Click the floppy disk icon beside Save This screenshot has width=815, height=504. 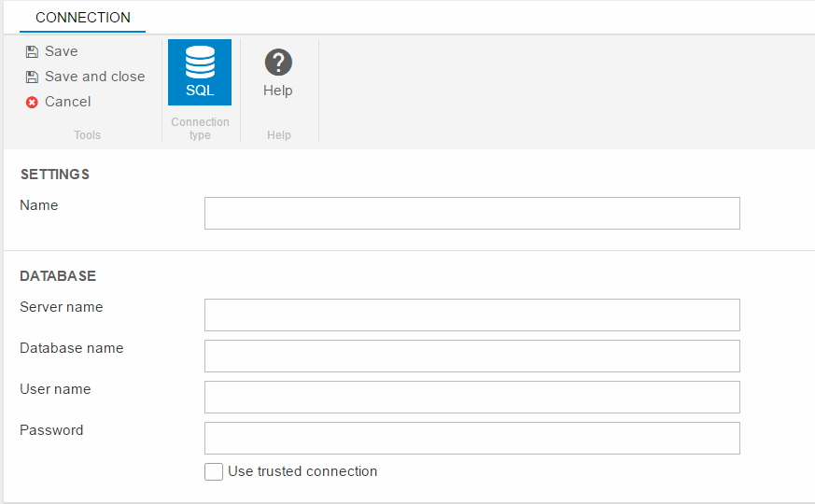(32, 52)
